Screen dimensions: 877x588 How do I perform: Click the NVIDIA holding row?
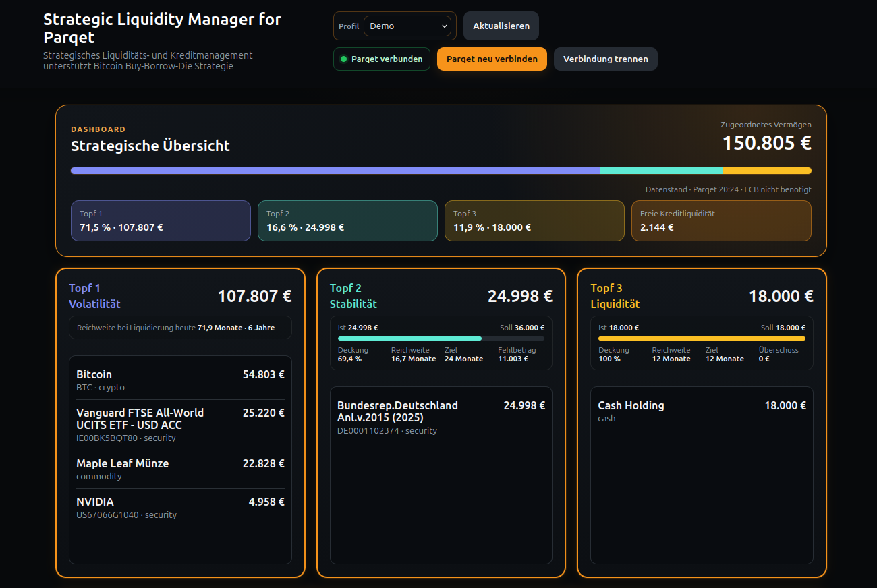[x=180, y=508]
